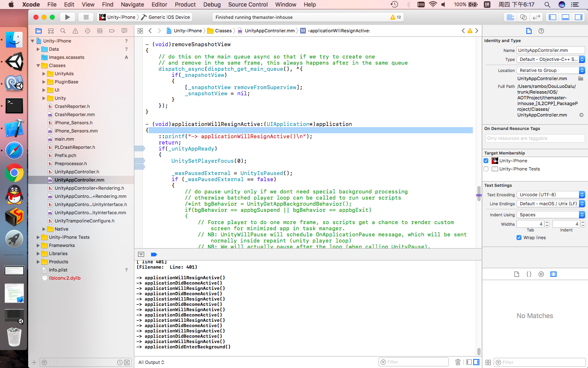Image resolution: width=588 pixels, height=368 pixels.
Task: Expand the Frameworks group
Action: click(x=38, y=245)
